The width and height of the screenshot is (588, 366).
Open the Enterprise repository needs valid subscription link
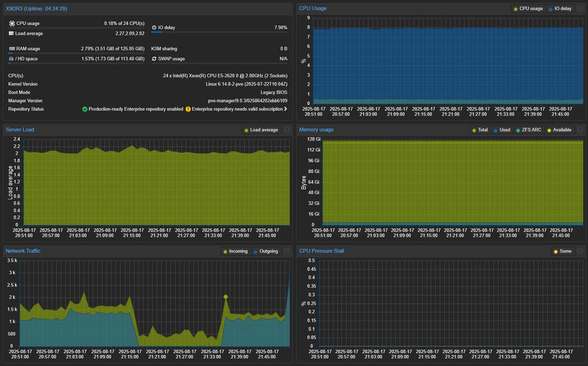(x=236, y=109)
